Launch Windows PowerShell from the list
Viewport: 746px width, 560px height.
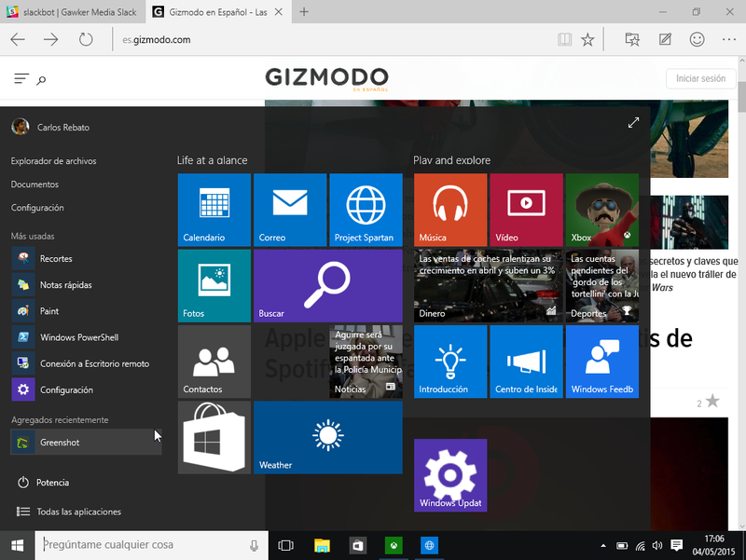click(86, 337)
